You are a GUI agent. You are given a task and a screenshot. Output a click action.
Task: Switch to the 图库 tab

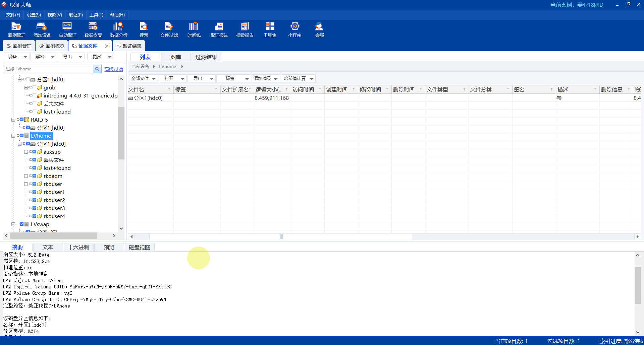(175, 57)
